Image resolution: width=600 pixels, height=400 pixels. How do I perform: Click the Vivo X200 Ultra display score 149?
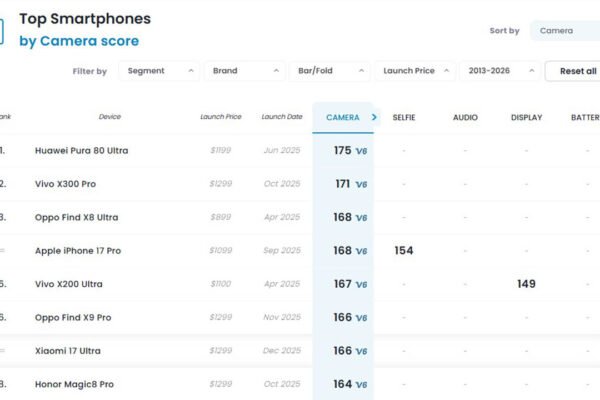pyautogui.click(x=526, y=284)
